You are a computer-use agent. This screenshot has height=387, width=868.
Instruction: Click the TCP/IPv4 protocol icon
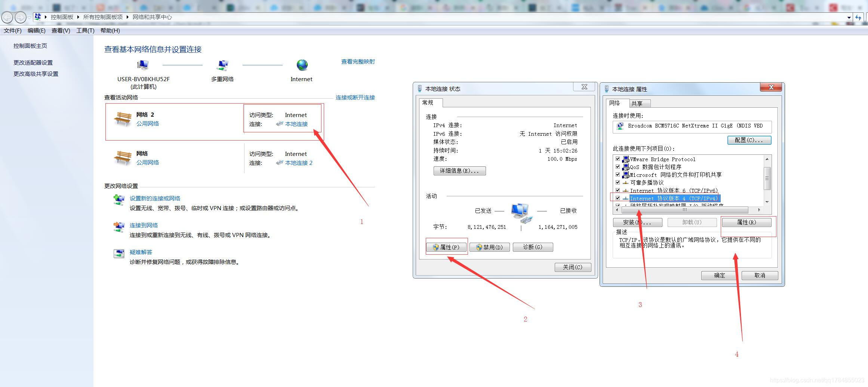coord(626,198)
